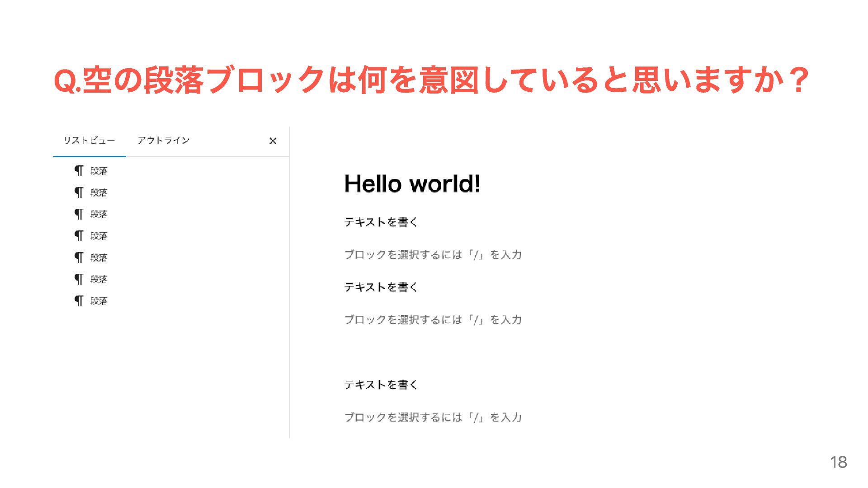The image size is (868, 488).
Task: Select the fourth 段落 item label
Action: click(x=99, y=236)
